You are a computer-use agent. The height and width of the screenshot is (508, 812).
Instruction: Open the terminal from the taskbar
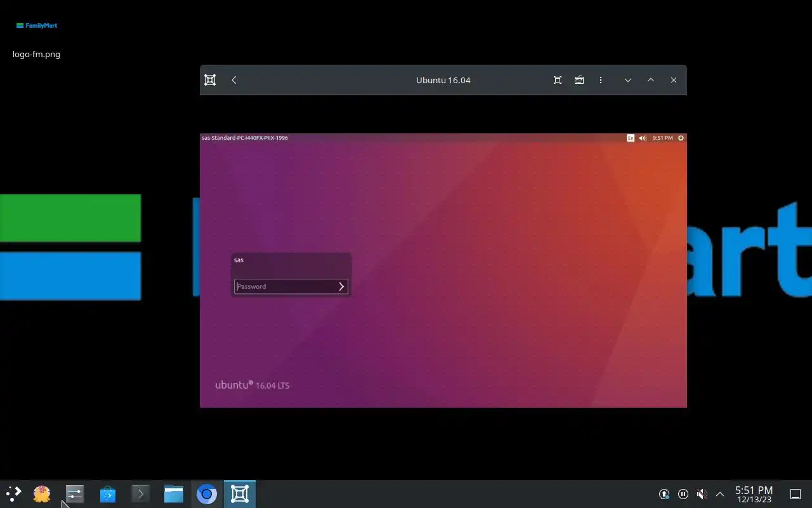point(141,494)
